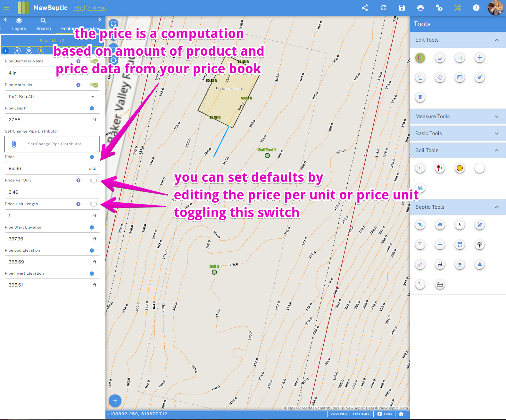Click the info icon beside Price label
This screenshot has height=420, width=506.
92,157
